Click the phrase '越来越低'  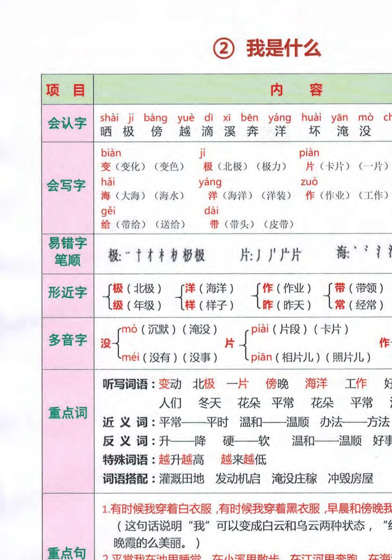pyautogui.click(x=243, y=460)
